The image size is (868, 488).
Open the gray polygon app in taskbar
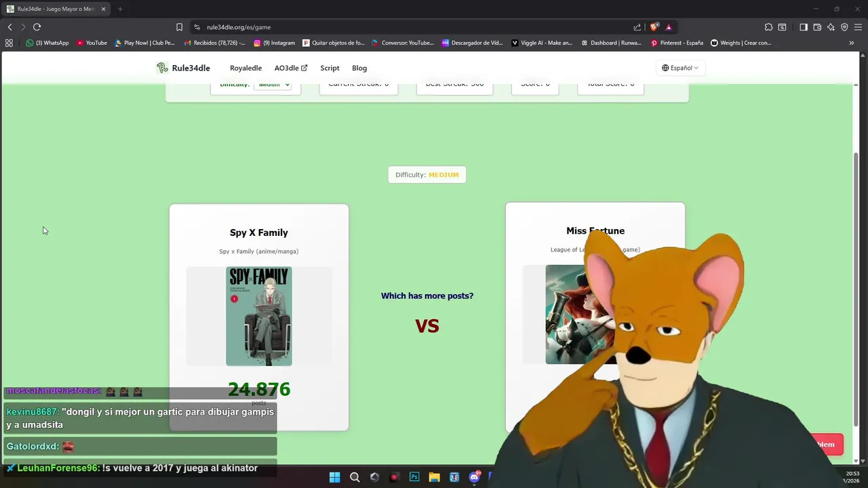point(374,477)
